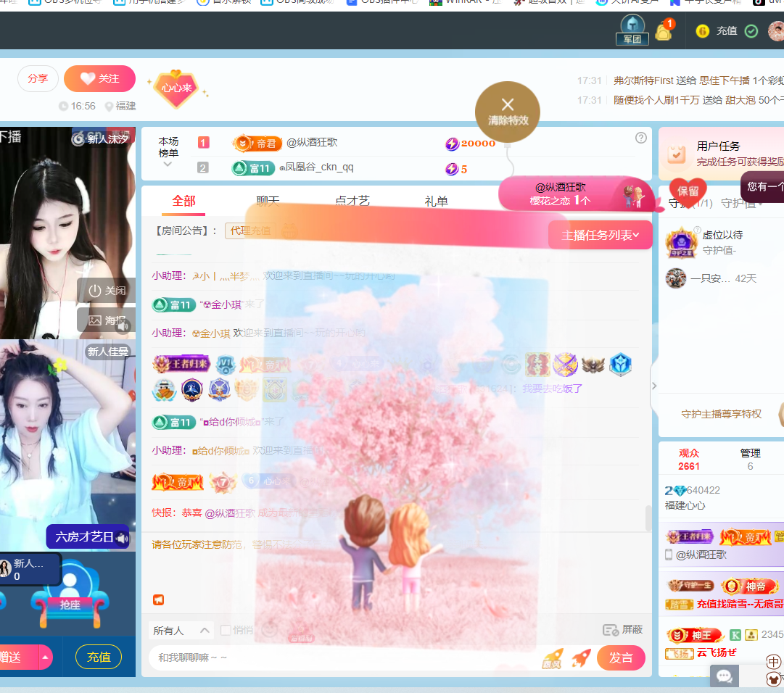784x693 pixels.
Task: Click the 充值 button in top bar
Action: click(x=727, y=31)
